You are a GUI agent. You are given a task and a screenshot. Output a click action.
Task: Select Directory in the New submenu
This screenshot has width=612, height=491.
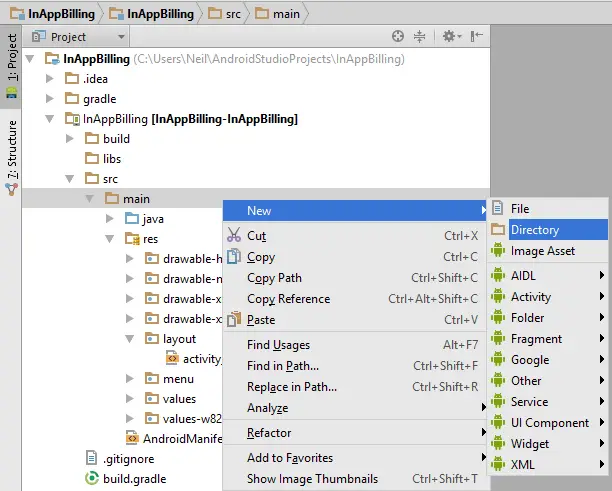pyautogui.click(x=548, y=229)
